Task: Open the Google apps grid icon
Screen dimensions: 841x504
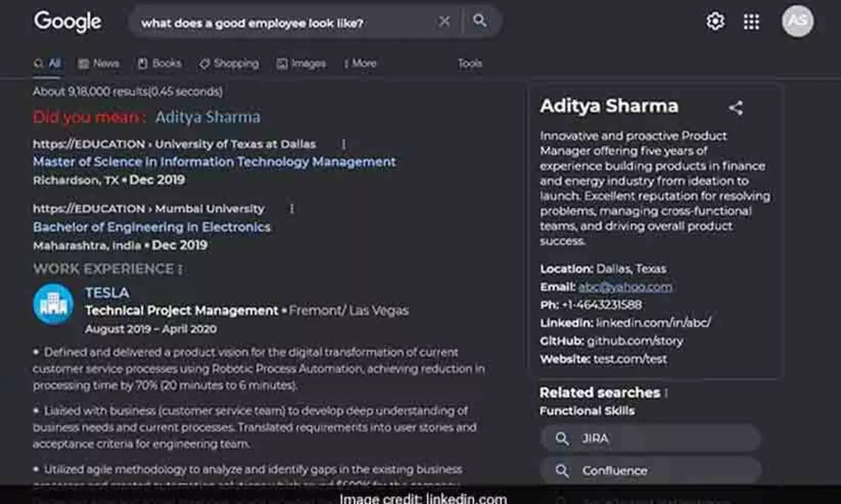Action: (x=751, y=21)
